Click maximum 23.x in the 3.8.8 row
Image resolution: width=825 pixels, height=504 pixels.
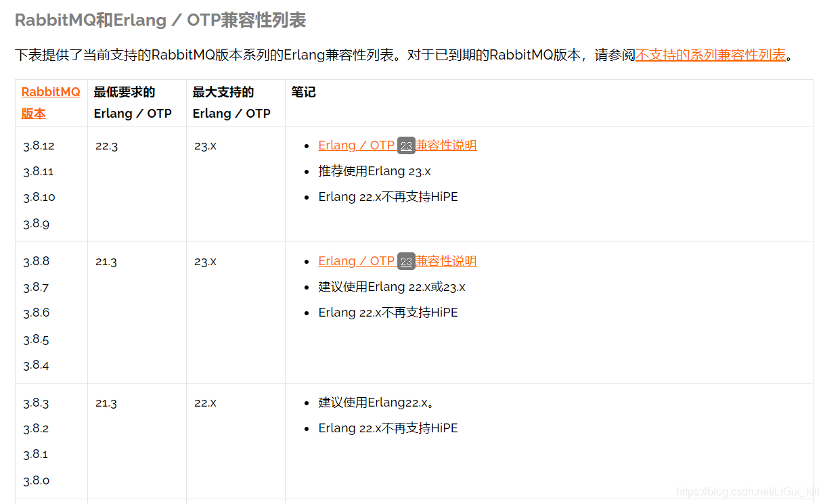pyautogui.click(x=205, y=261)
